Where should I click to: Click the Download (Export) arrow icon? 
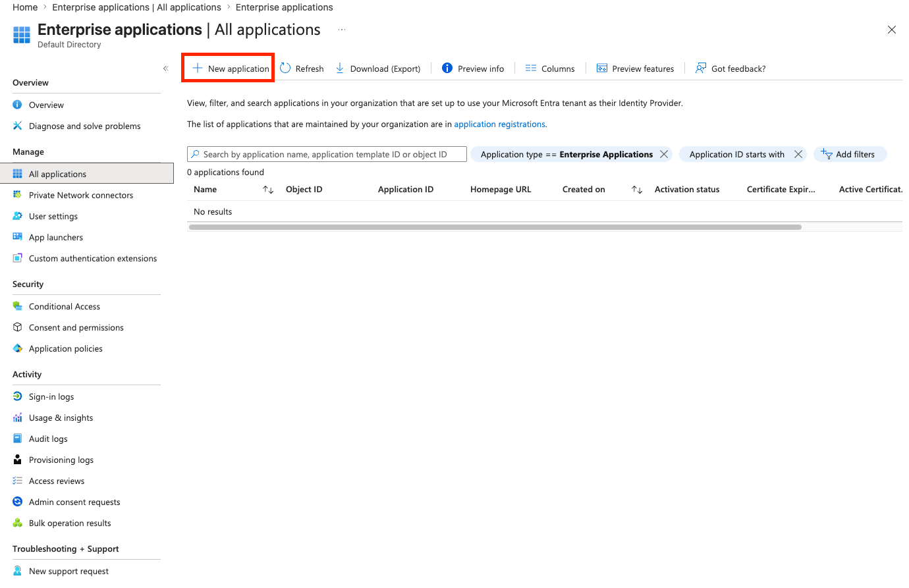pyautogui.click(x=340, y=68)
